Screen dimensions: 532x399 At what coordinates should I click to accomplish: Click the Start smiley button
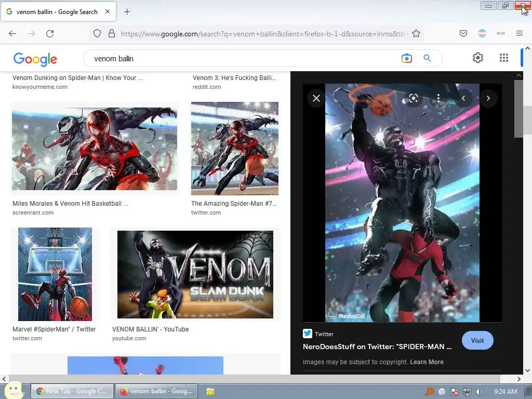(14, 391)
